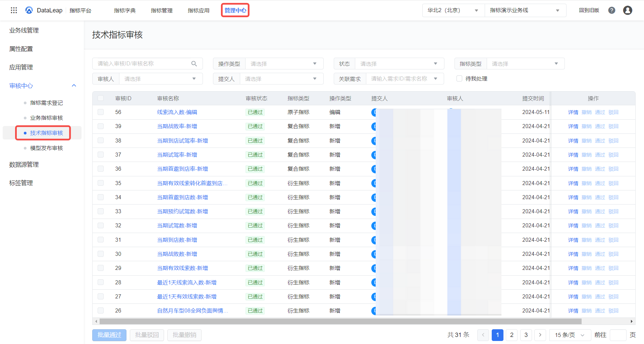The height and width of the screenshot is (344, 644).
Task: Switch to the 指标字典 tab
Action: [125, 10]
